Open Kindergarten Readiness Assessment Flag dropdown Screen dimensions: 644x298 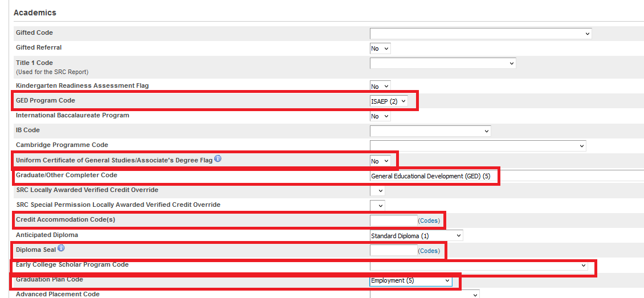click(380, 86)
